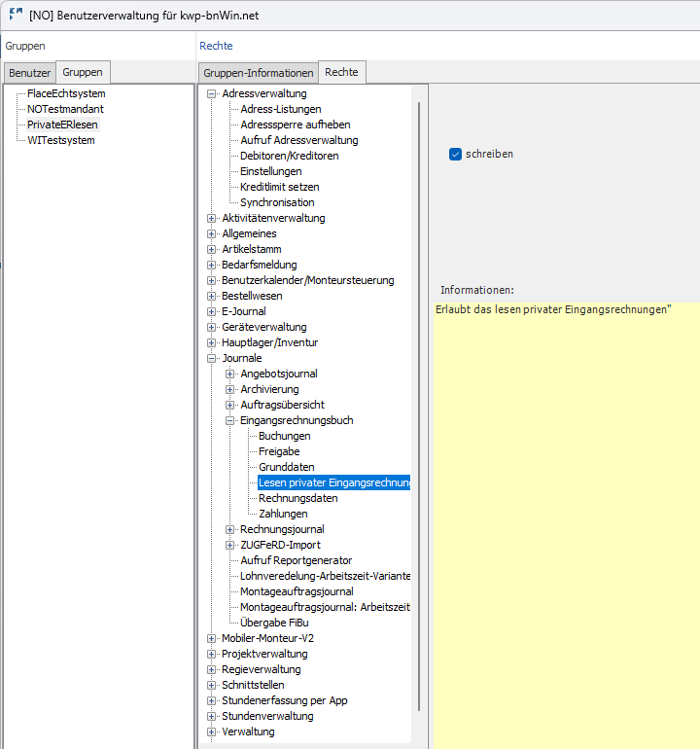The width and height of the screenshot is (700, 749).
Task: Expand the Allgemeines node
Action: point(211,234)
